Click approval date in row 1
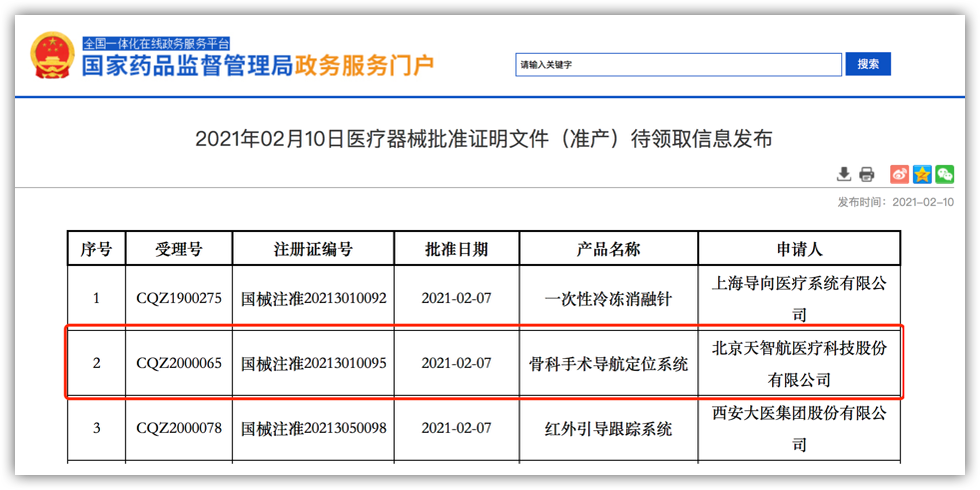 [457, 299]
